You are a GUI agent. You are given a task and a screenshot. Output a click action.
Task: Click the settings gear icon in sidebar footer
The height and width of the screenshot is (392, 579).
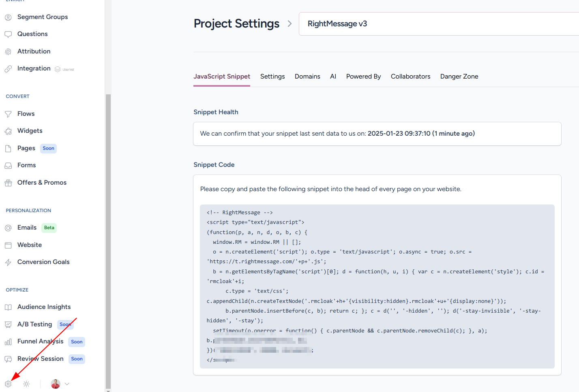(8, 384)
